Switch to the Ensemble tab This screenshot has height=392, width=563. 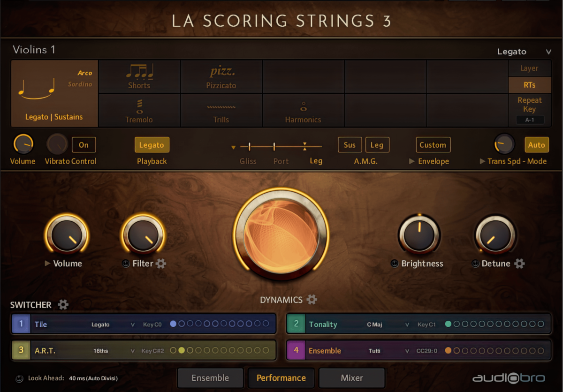pyautogui.click(x=210, y=378)
